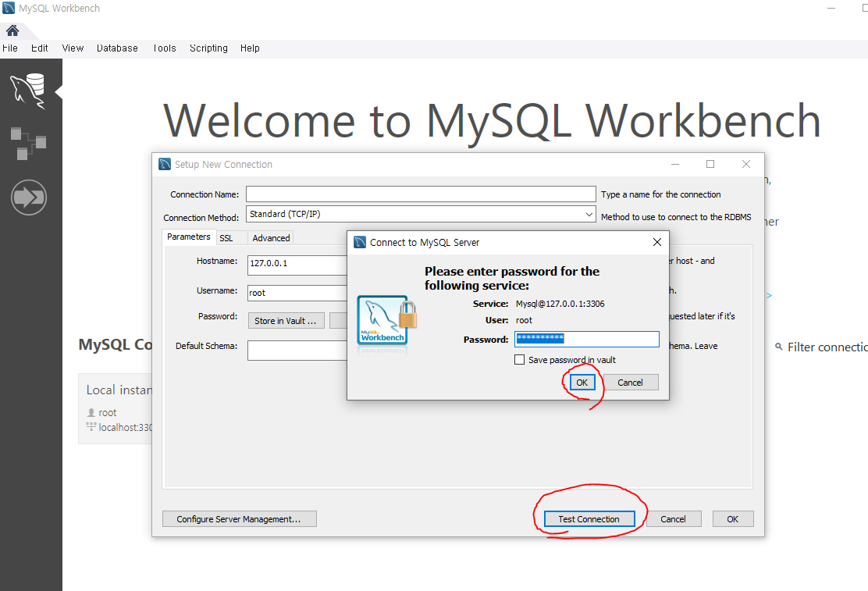This screenshot has width=868, height=591.
Task: Confirm password with OK in password dialog
Action: 582,383
